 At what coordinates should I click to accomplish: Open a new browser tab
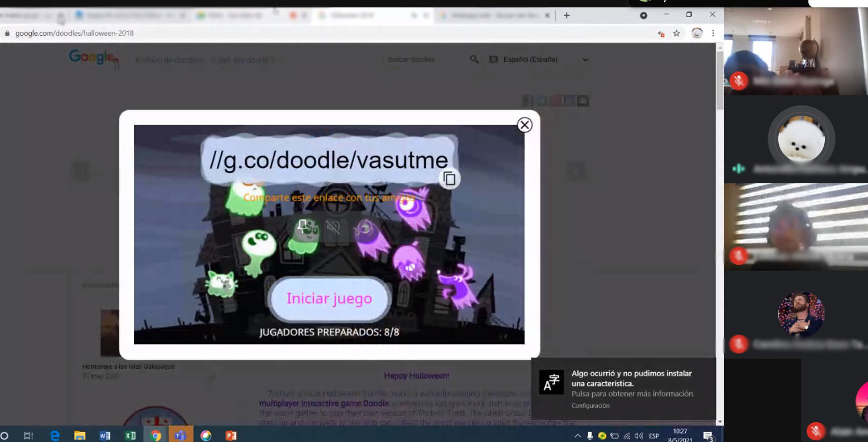(x=566, y=15)
